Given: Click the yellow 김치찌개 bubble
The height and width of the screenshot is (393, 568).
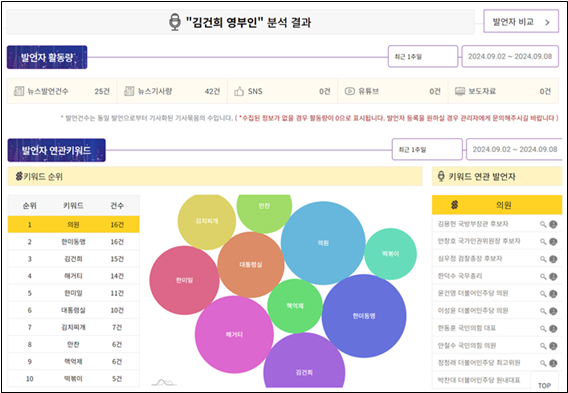Looking at the screenshot, I should pos(207,221).
